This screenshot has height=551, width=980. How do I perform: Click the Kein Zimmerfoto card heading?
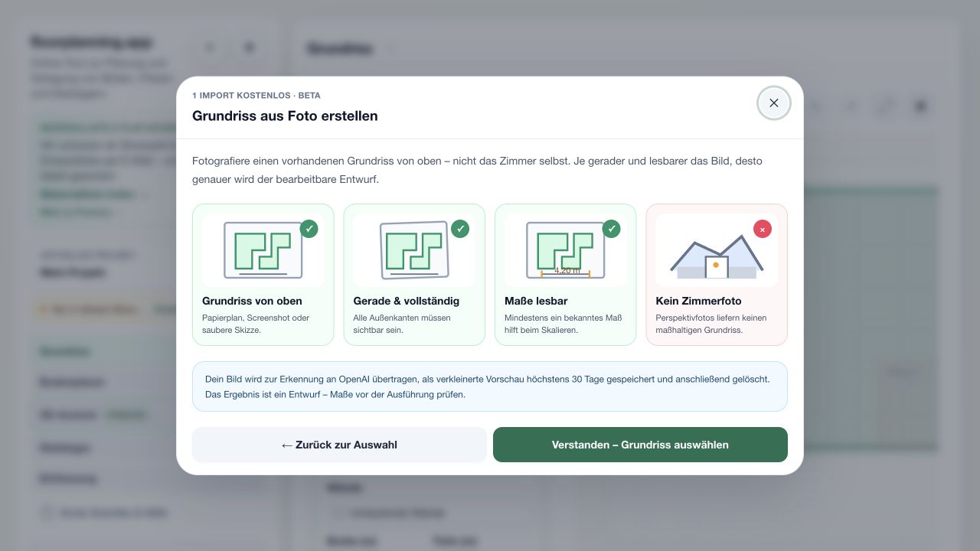[x=699, y=301]
